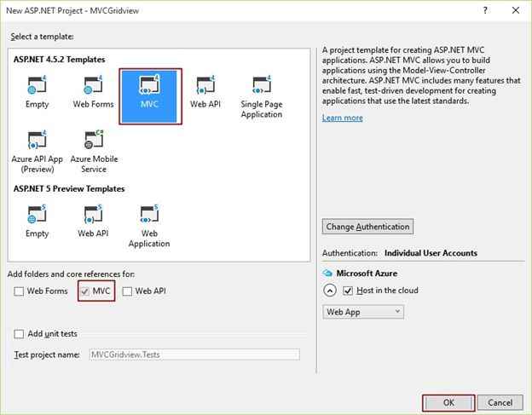
Task: Click the Add folders and core references label
Action: click(72, 274)
